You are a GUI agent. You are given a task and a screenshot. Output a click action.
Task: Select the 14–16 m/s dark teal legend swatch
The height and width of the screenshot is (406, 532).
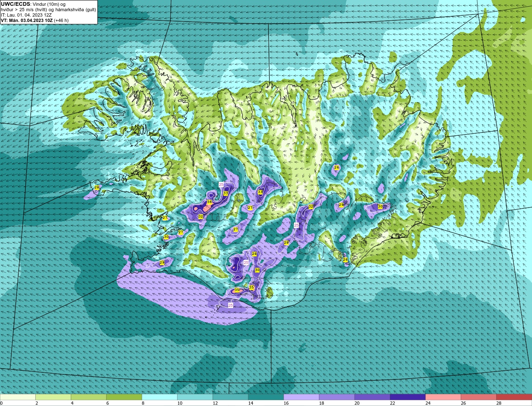point(266,397)
